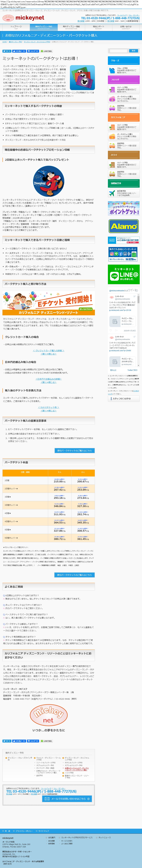Click the purple Florida resort hotel icon
Screen dimensions: 142x868
click(112, 89)
